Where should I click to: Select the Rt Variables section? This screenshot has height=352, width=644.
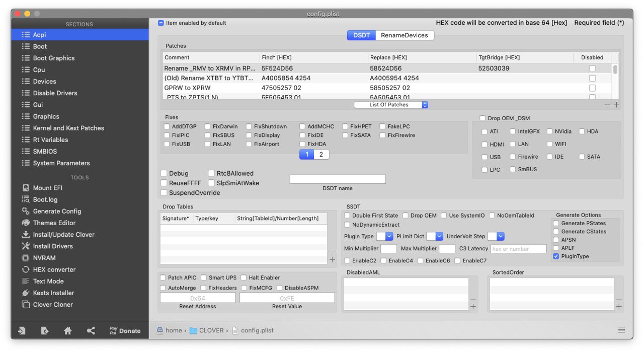[x=79, y=139]
